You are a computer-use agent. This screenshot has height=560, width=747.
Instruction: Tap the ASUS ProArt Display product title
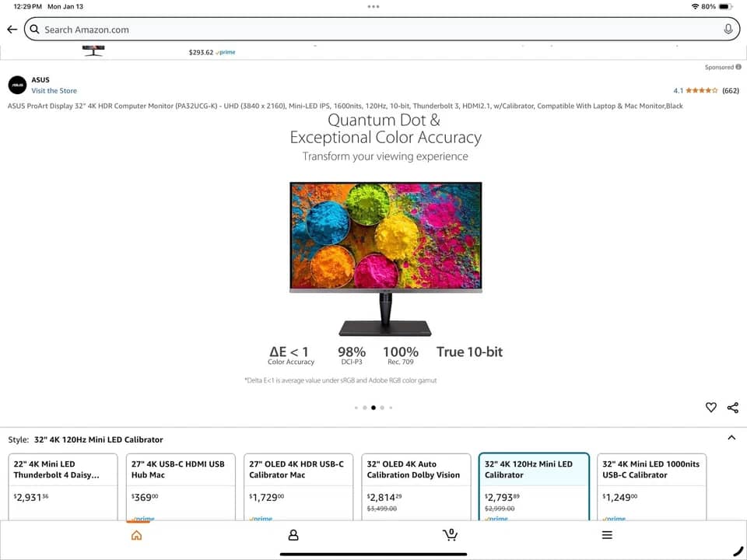[x=345, y=106]
